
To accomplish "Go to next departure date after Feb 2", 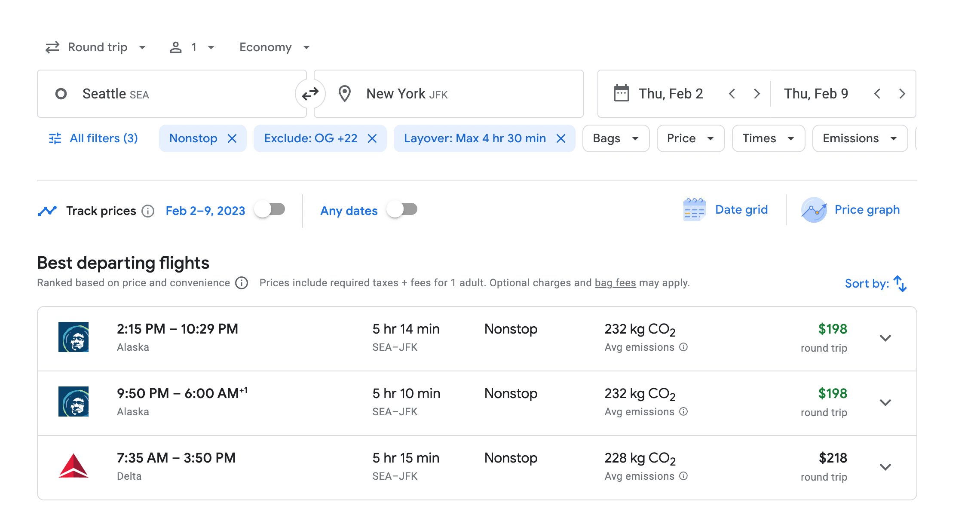I will (756, 94).
